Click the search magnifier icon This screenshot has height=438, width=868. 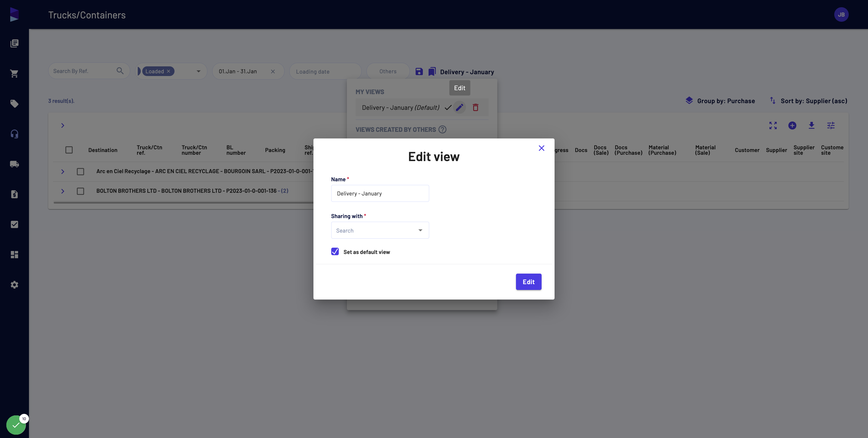(120, 71)
